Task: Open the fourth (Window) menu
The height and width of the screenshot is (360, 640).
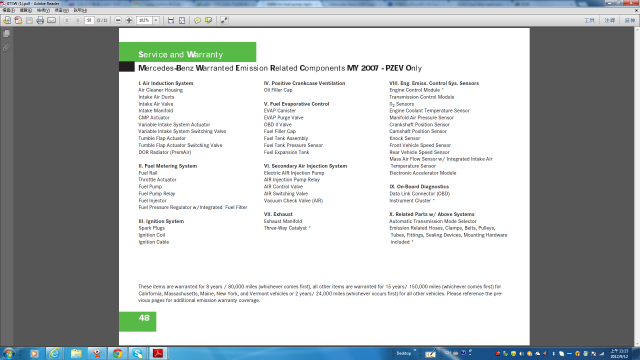Action: point(62,10)
